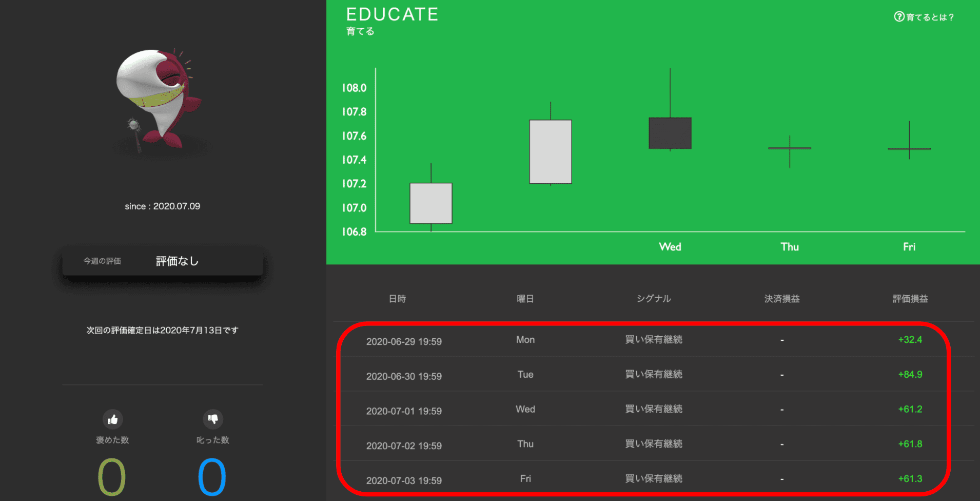Click the blue scold count zero
The width and height of the screenshot is (980, 501).
pyautogui.click(x=212, y=477)
